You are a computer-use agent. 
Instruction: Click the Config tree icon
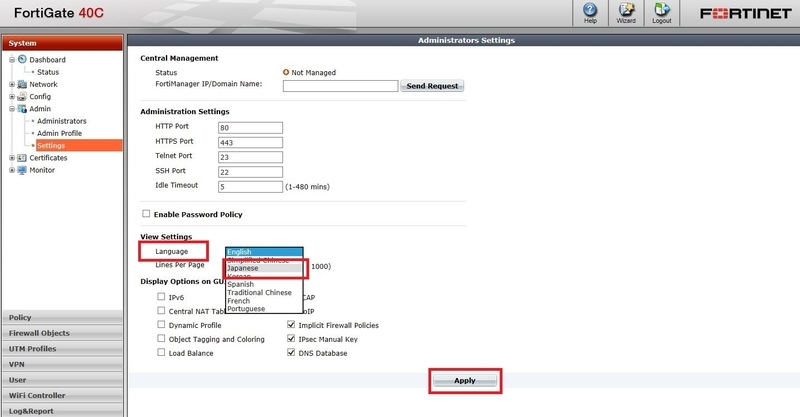22,96
